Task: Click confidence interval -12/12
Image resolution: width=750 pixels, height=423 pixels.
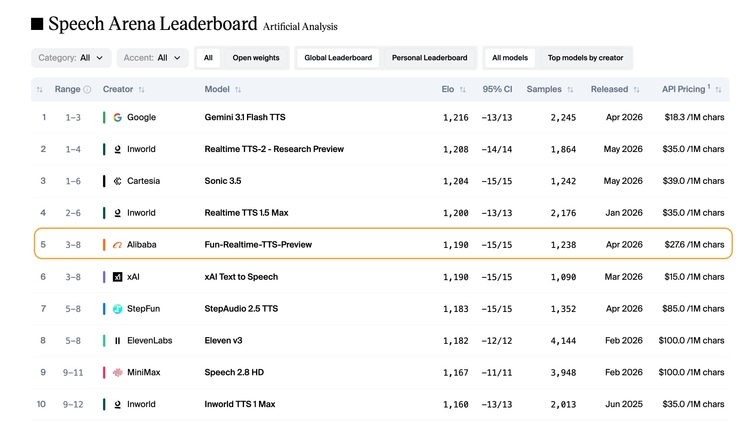Action: [496, 341]
